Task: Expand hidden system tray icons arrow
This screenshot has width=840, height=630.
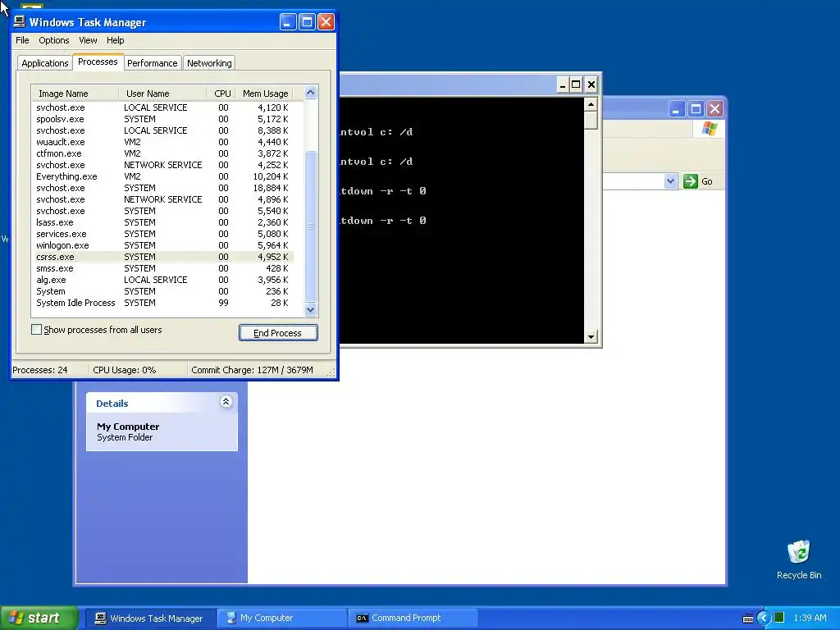Action: point(764,619)
